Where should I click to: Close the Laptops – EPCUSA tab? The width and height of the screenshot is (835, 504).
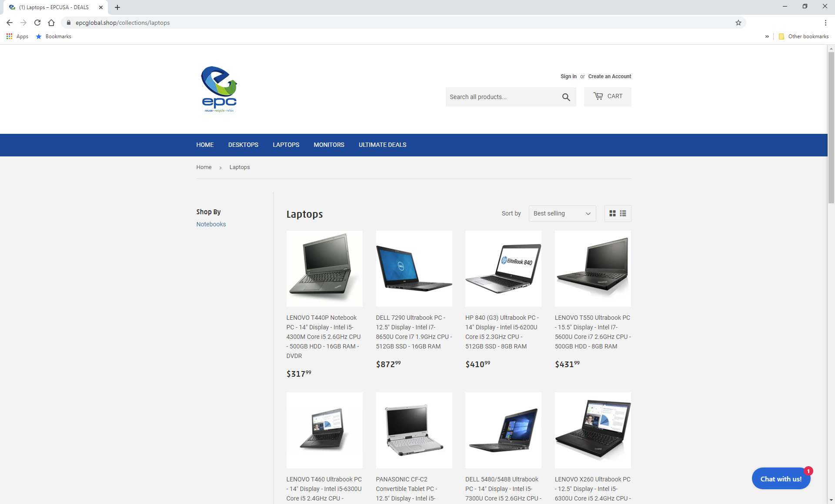(x=101, y=7)
